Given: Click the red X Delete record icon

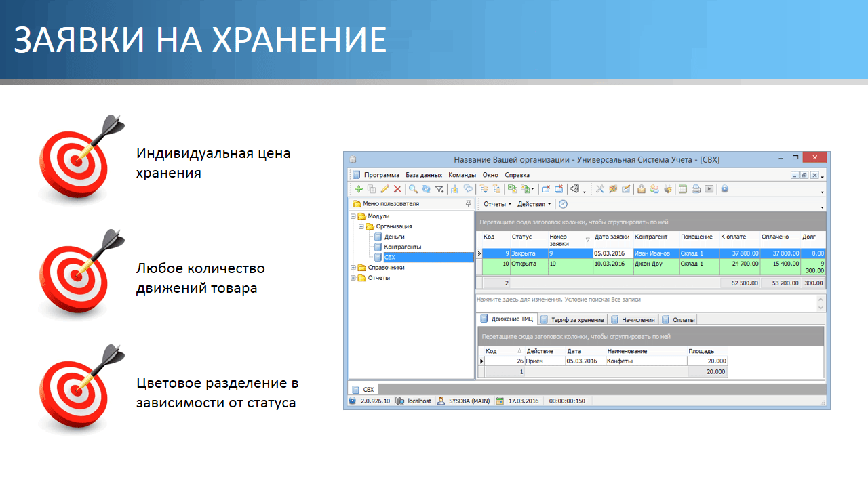Looking at the screenshot, I should [x=397, y=189].
